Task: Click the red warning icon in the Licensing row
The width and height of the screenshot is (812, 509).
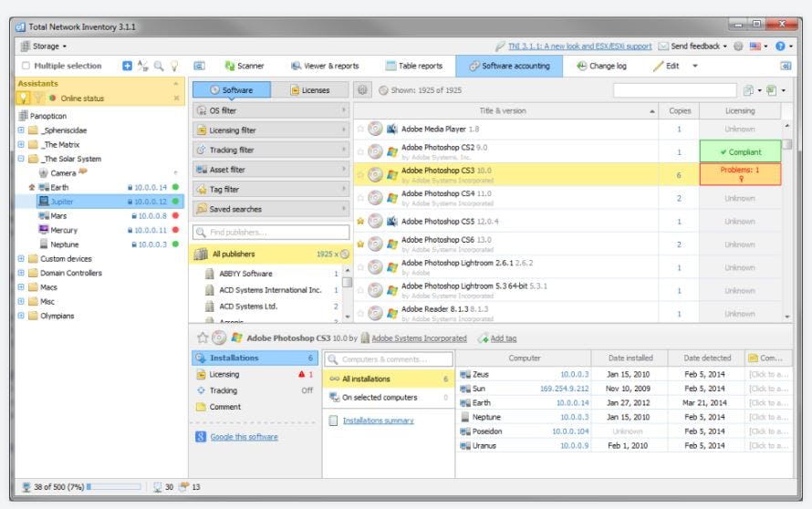Action: 301,374
